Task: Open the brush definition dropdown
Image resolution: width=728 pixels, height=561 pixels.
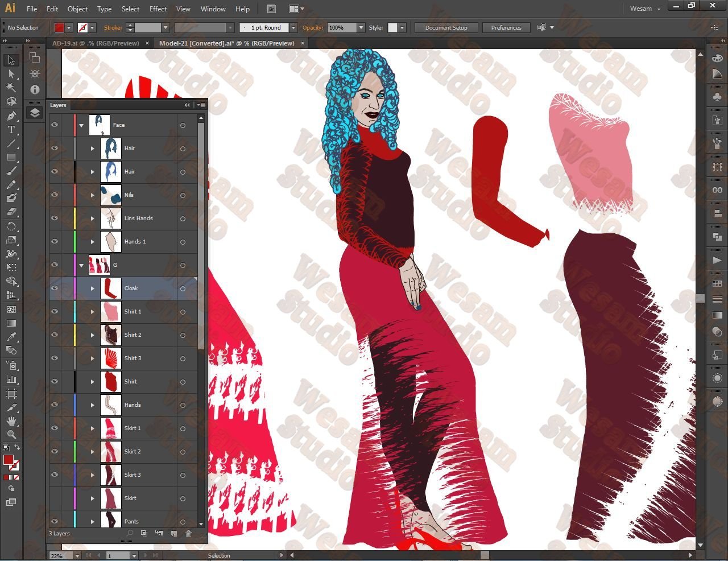Action: click(293, 27)
